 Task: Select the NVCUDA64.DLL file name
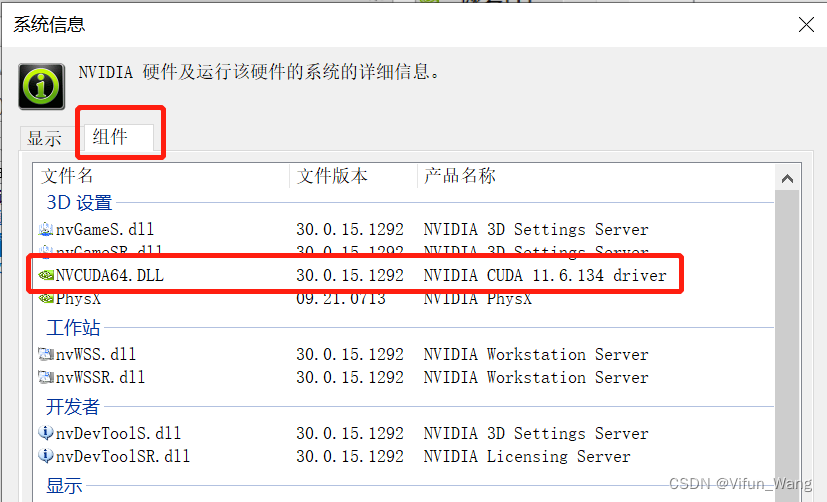coord(109,275)
